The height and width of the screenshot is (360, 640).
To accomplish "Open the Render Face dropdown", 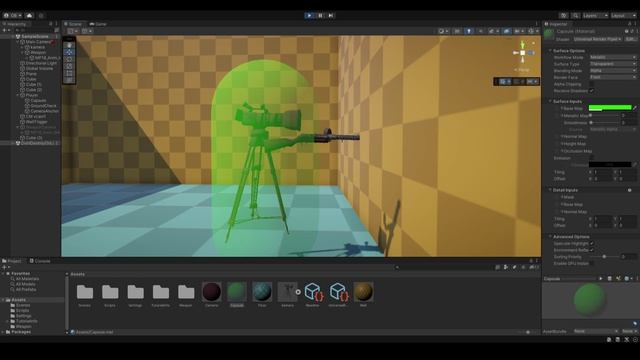I will pyautogui.click(x=613, y=77).
